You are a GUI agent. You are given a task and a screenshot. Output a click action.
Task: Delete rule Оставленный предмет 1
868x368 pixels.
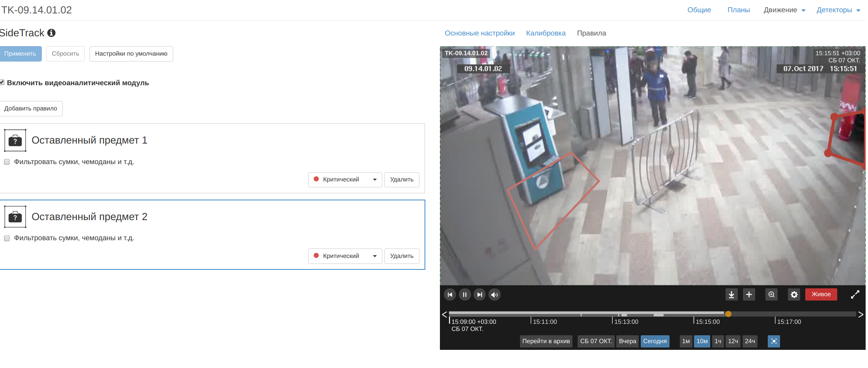(x=402, y=179)
